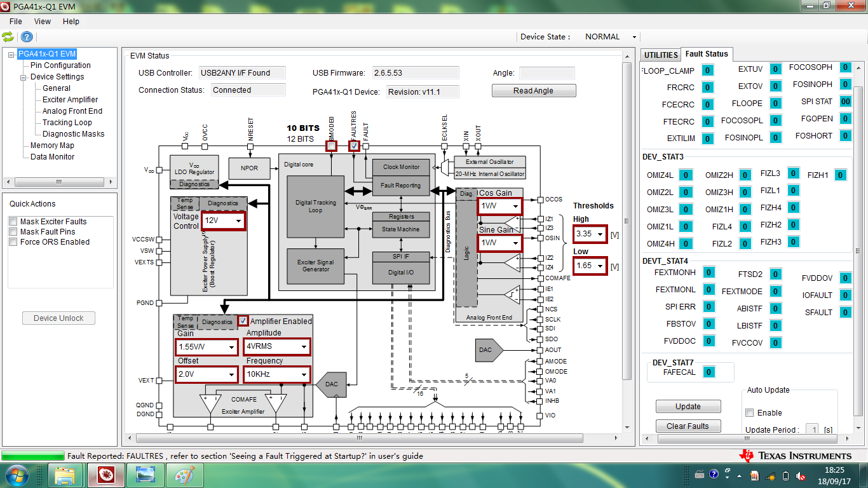Click the tray help question-mark icon
868x488 pixels.
click(713, 475)
